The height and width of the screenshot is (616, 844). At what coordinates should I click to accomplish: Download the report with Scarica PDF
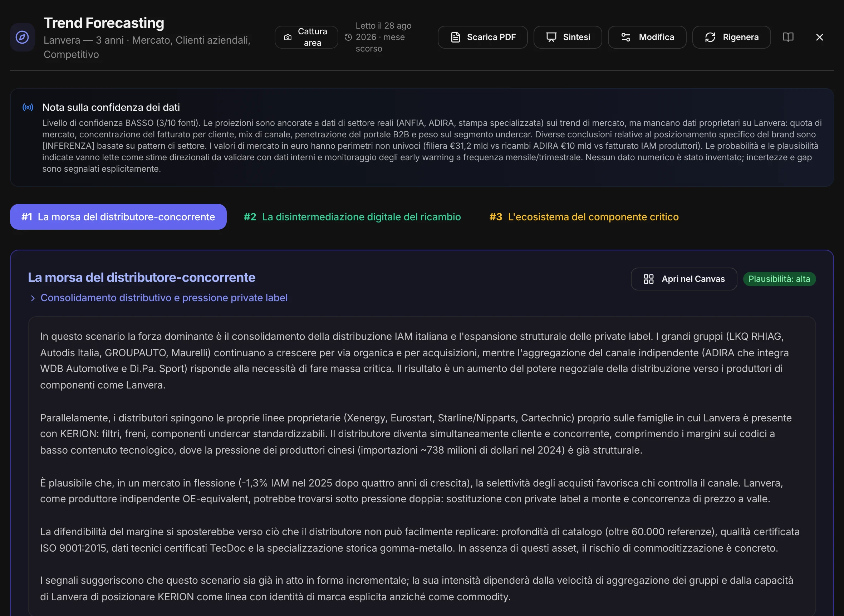pyautogui.click(x=482, y=37)
